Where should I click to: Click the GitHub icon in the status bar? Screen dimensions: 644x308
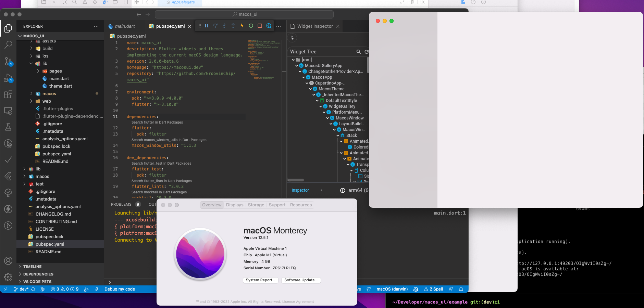[x=416, y=289]
